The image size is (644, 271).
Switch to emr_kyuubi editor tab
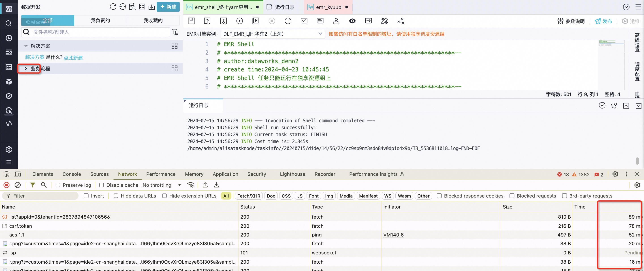[328, 7]
